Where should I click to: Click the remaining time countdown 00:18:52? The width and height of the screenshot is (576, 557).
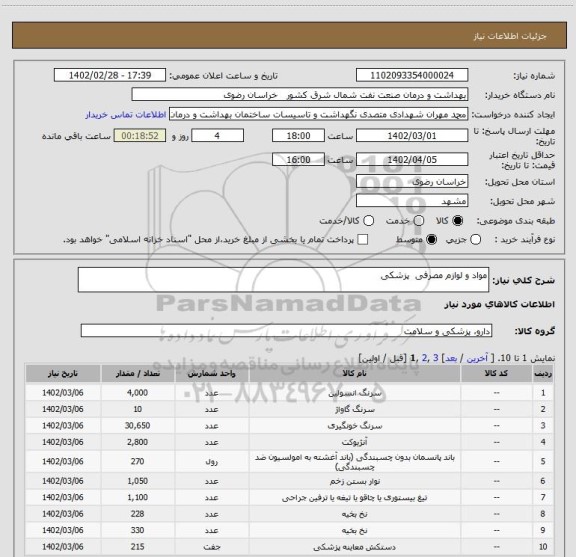point(140,136)
